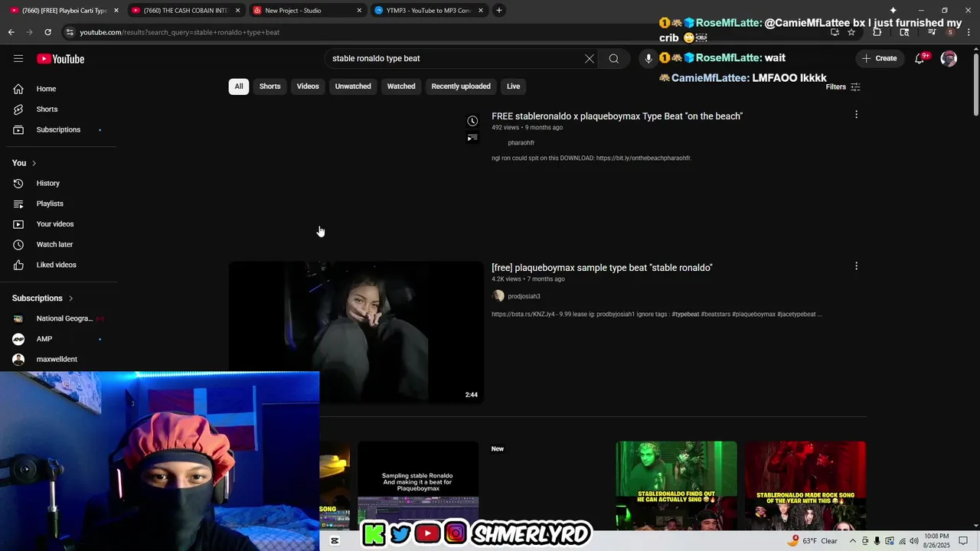The height and width of the screenshot is (551, 980).
Task: Open the CapCut icon on the taskbar
Action: point(335,541)
